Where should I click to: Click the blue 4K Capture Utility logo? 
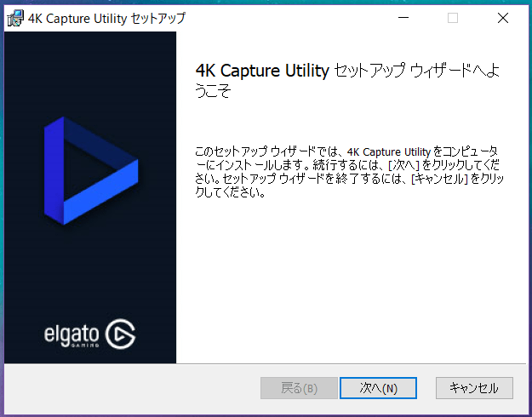(x=91, y=171)
